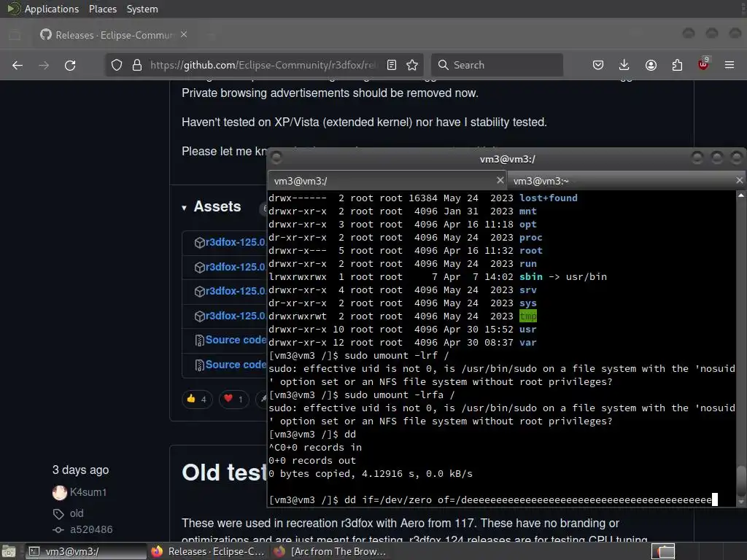Click the terminal vertical scrollbar thumb
747x560 pixels.
(x=741, y=481)
